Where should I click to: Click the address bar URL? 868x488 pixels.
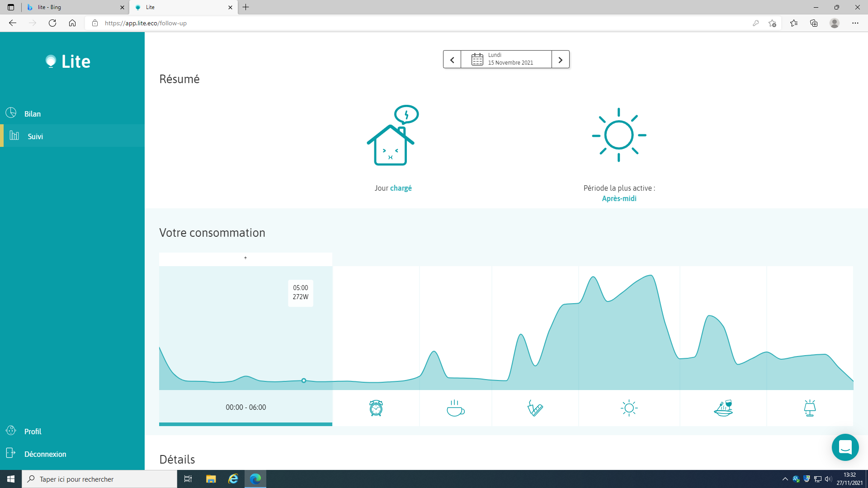tap(146, 23)
